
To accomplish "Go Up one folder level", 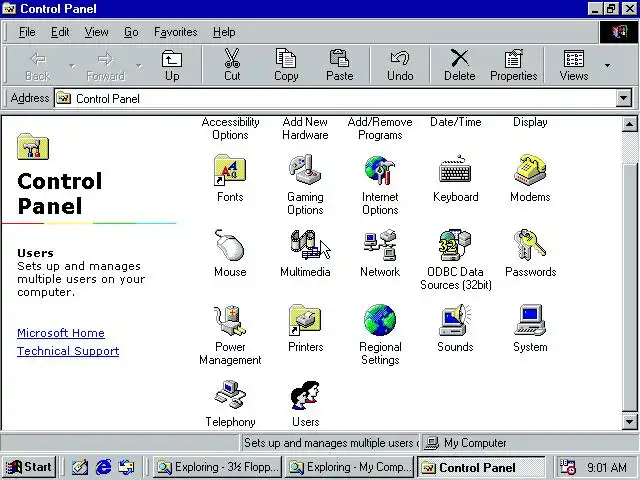I will click(x=172, y=65).
